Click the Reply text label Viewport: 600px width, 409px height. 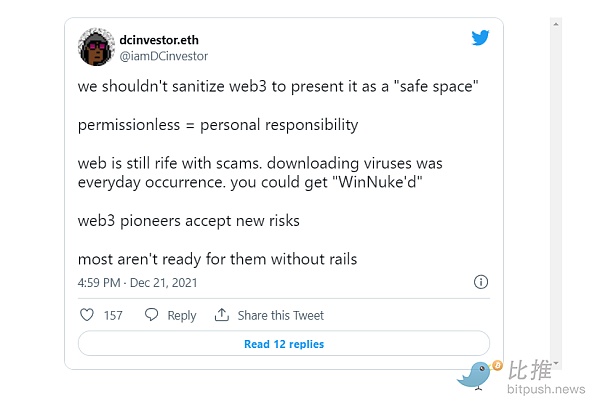tap(181, 315)
